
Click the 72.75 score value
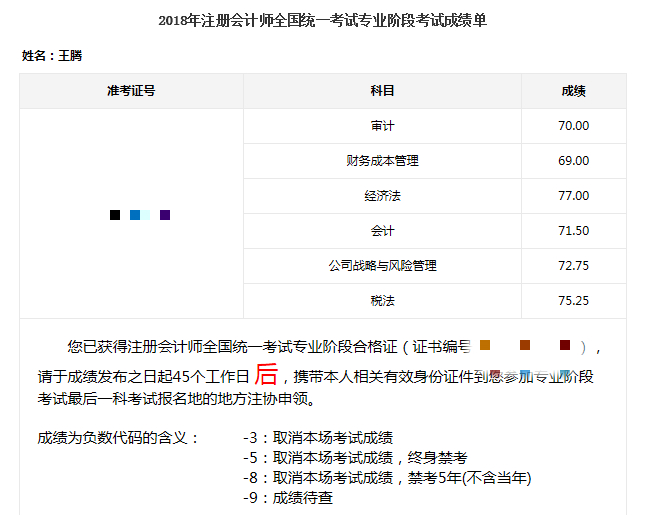coord(573,266)
